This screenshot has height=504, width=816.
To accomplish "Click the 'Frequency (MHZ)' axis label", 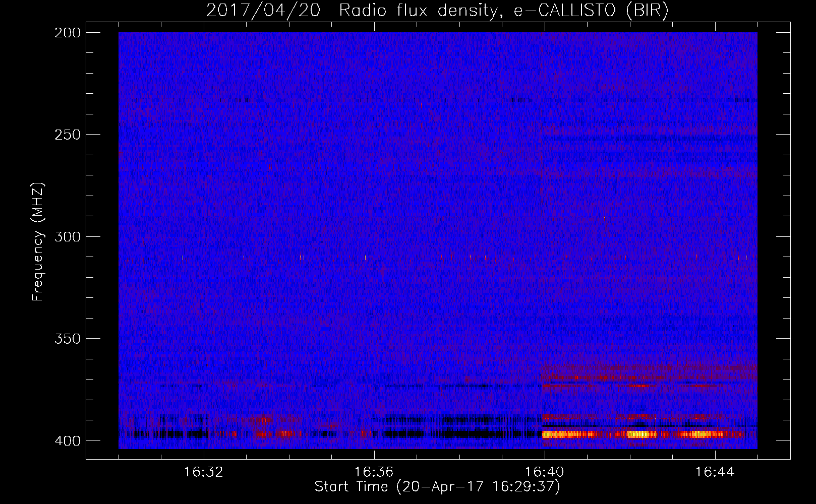I will pyautogui.click(x=38, y=242).
